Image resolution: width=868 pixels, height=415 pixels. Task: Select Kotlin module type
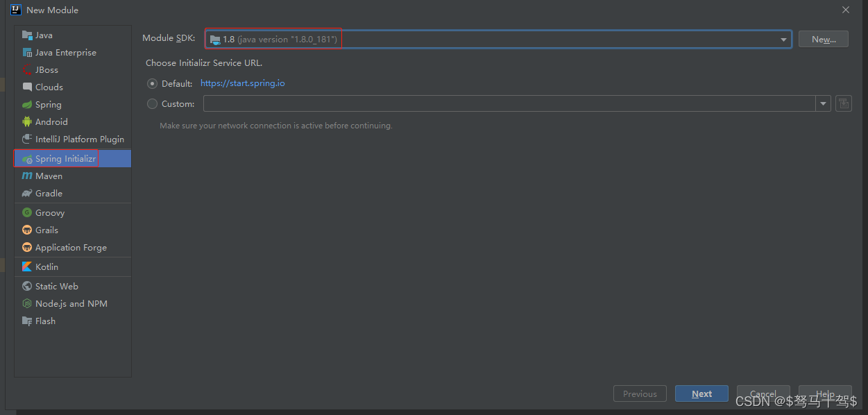[73, 266]
